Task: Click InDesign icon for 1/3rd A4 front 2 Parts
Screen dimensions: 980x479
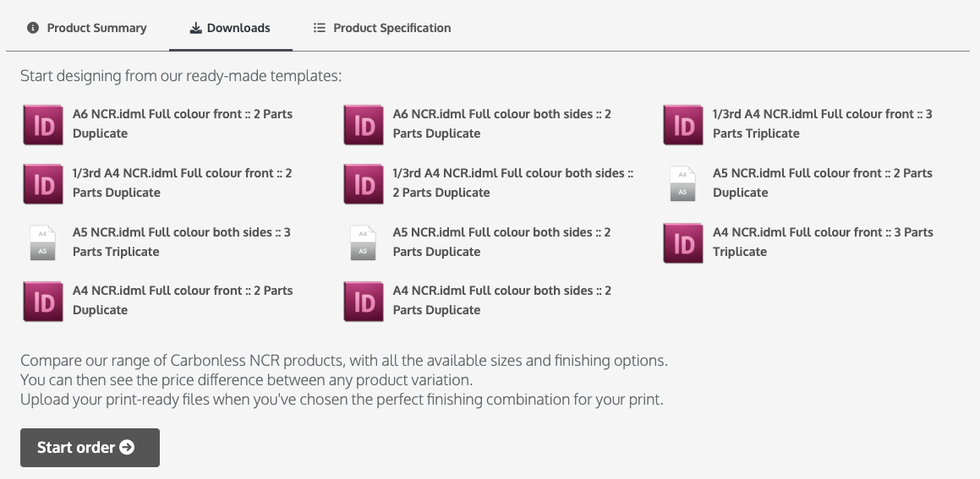Action: [x=43, y=184]
